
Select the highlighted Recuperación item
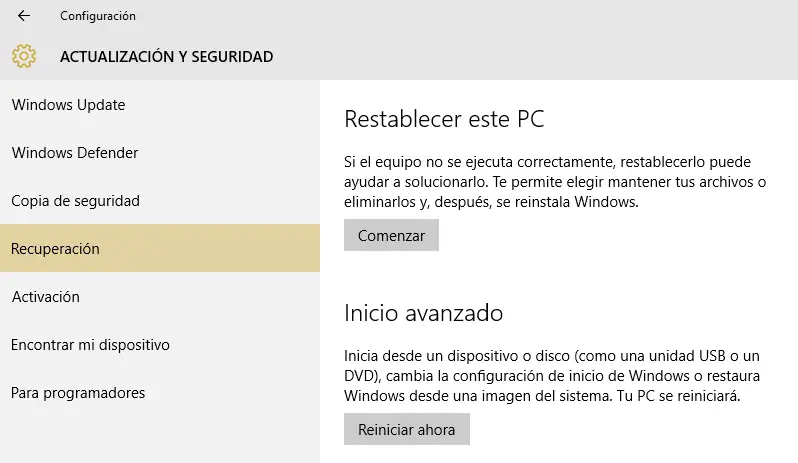56,249
